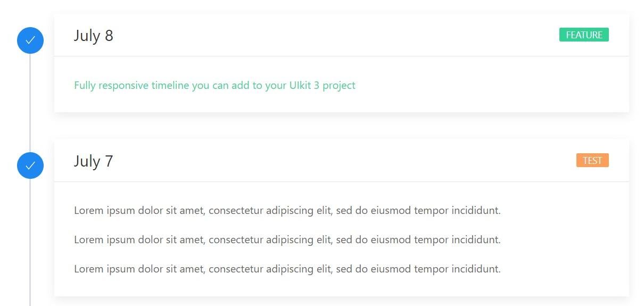Click the blue checkmark icon beside July 8
Screen dimensions: 644x306
[30, 40]
